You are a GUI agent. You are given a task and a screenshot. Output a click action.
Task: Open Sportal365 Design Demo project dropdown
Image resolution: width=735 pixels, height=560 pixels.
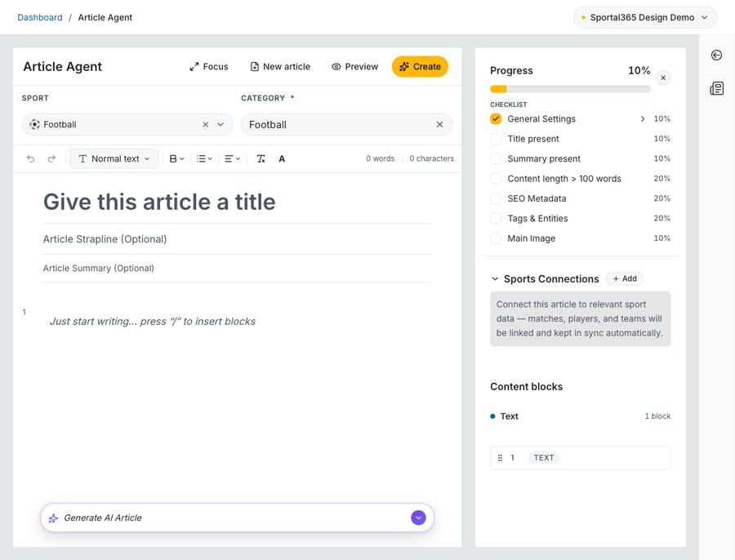(x=645, y=17)
